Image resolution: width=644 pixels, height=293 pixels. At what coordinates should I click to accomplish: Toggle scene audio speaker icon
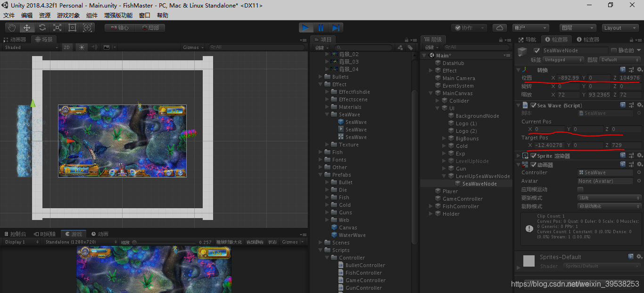tap(94, 47)
